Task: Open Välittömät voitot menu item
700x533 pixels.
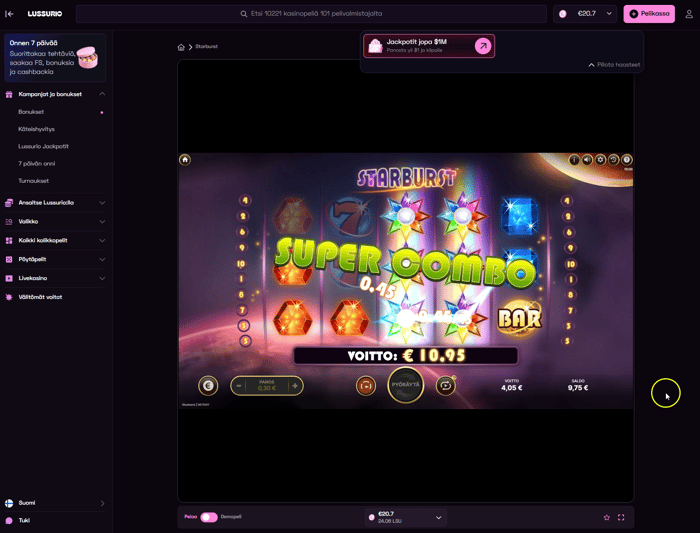Action: click(40, 297)
